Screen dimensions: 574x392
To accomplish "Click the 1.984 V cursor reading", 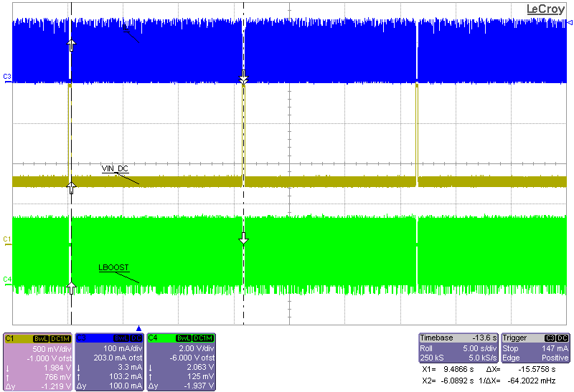I will coord(57,368).
